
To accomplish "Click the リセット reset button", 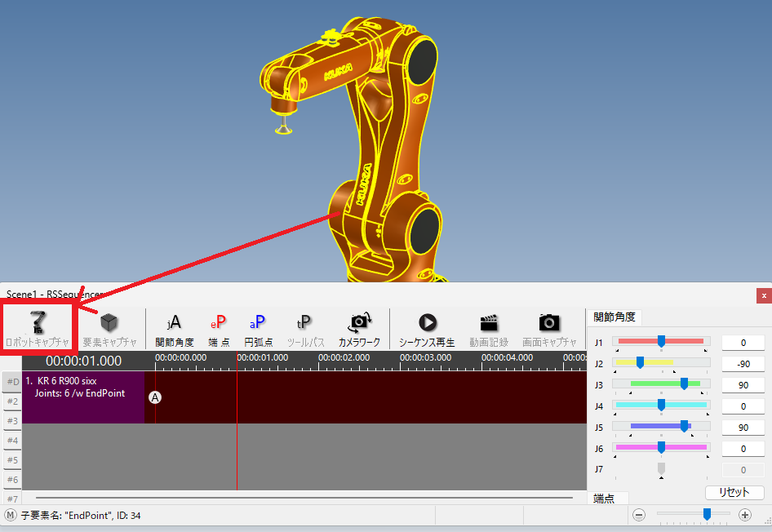I will coord(734,492).
